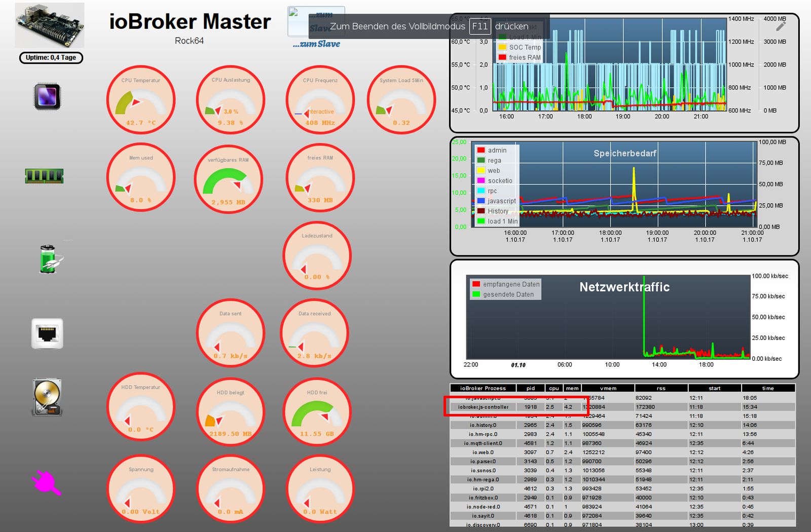
Task: Select the io.sayit.0 process row
Action: pos(622,516)
